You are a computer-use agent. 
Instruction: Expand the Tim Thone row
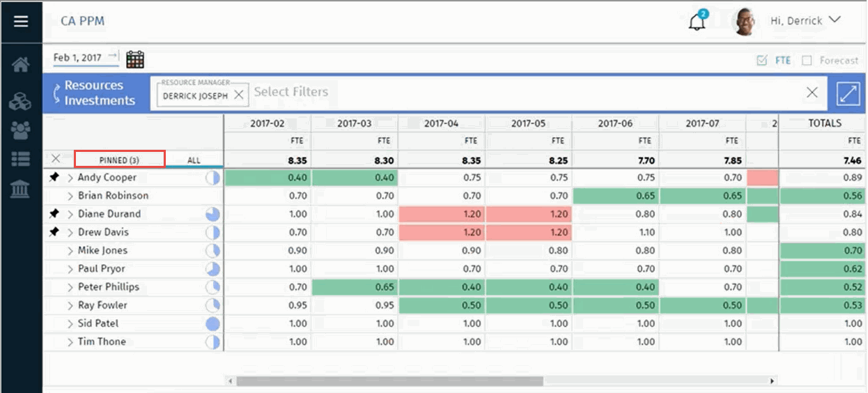point(70,342)
